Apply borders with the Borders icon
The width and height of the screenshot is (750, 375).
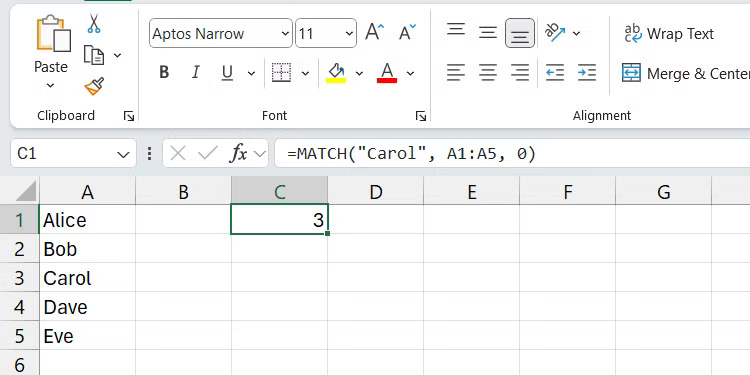click(x=281, y=73)
